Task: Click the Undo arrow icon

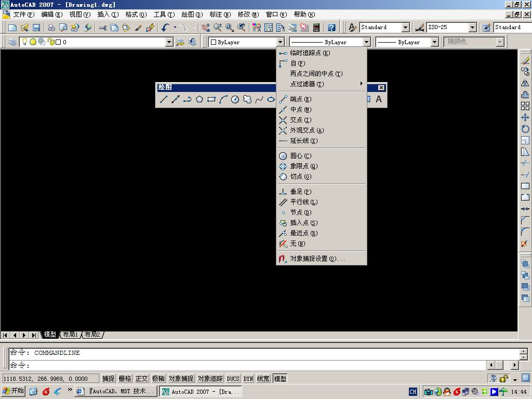Action: pyautogui.click(x=166, y=28)
